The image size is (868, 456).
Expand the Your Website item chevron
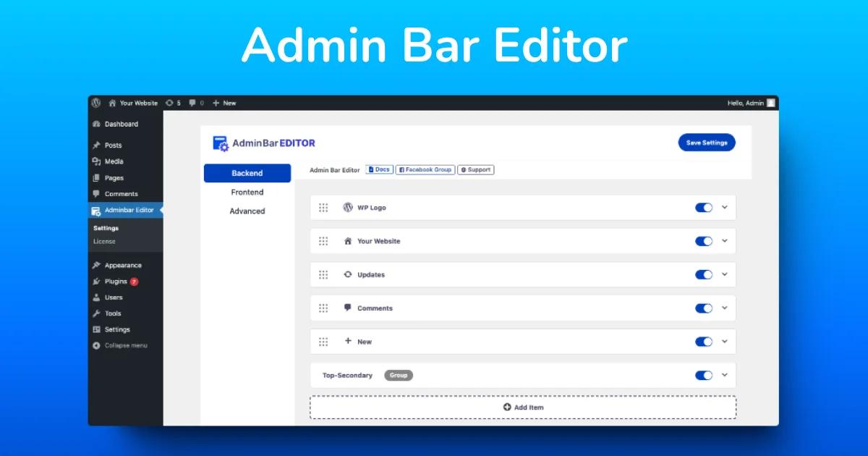tap(723, 241)
